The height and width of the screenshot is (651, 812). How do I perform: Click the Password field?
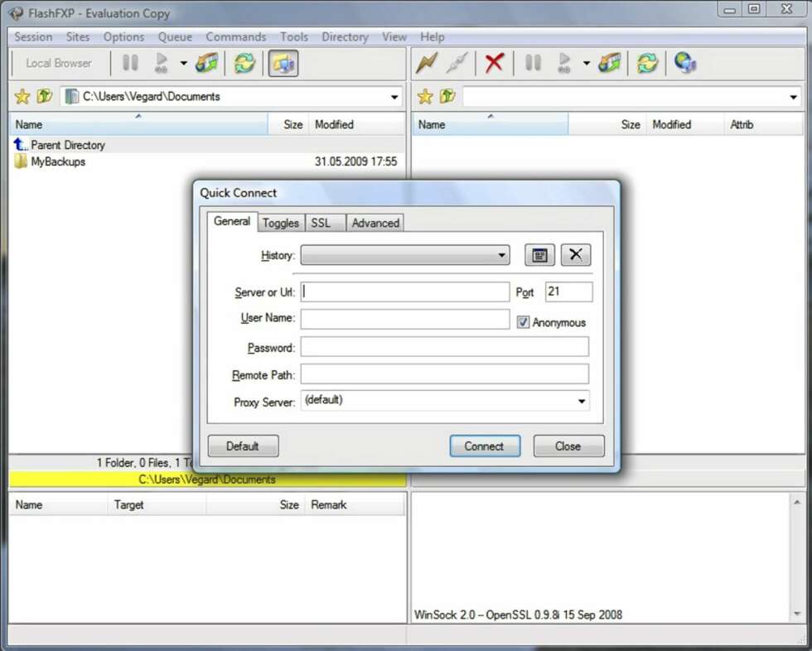tap(444, 347)
